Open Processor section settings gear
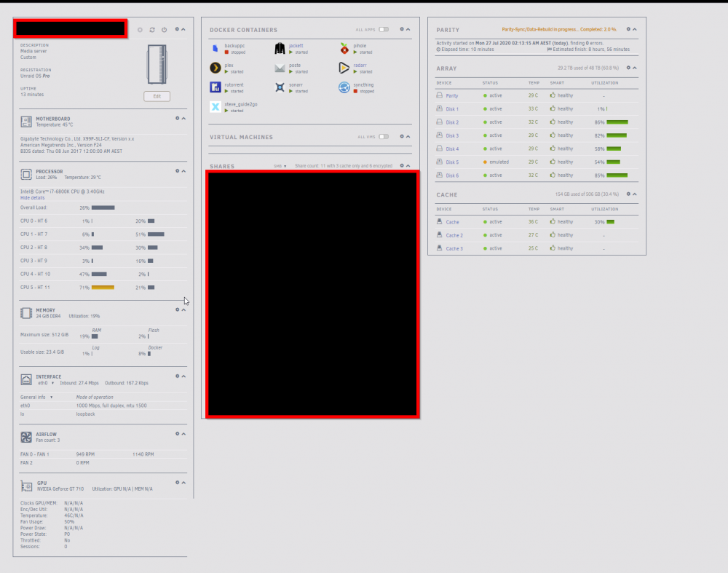728x573 pixels. click(x=178, y=171)
